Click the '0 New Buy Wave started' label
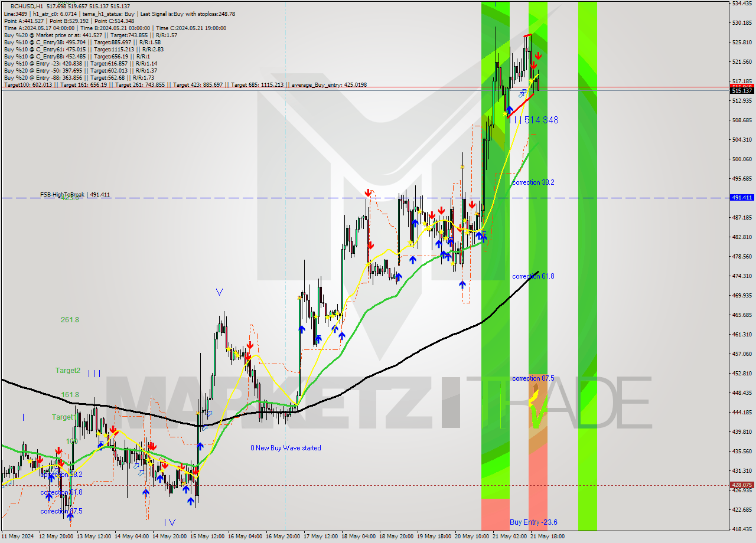756x543 pixels. pos(286,448)
